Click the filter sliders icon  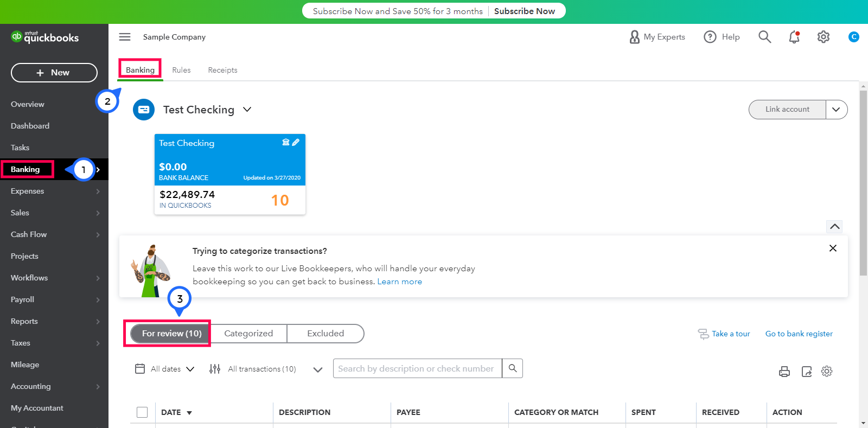pos(215,369)
